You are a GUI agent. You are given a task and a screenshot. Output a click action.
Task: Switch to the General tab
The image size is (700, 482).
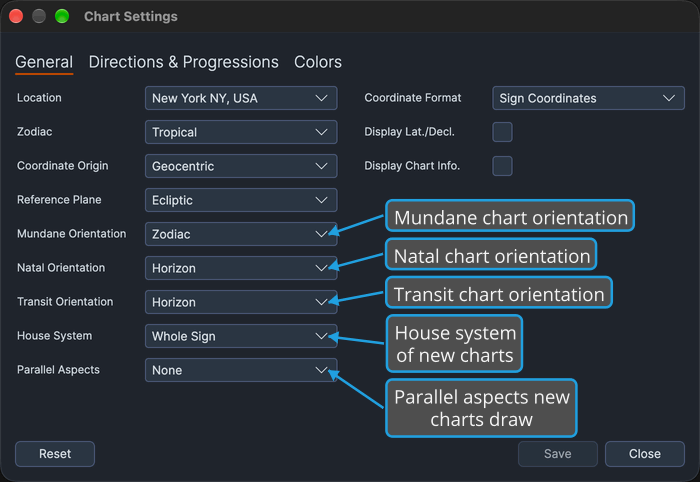(x=44, y=62)
